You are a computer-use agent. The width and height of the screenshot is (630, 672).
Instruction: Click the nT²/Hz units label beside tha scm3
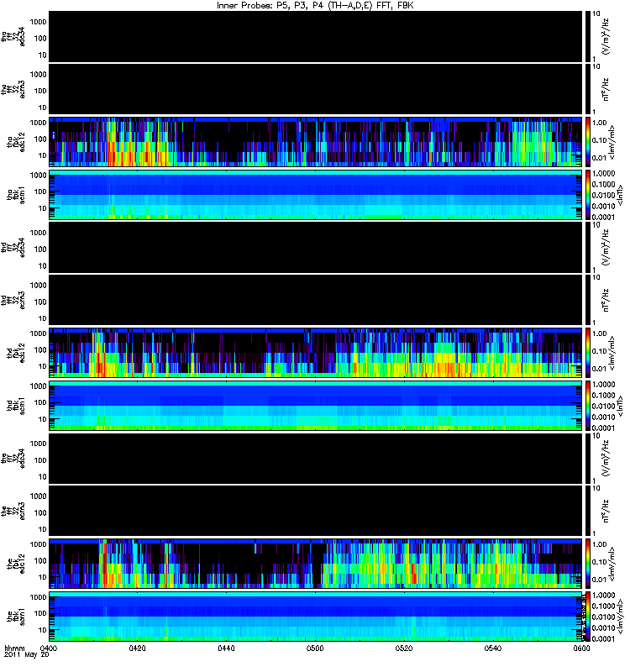tap(606, 90)
